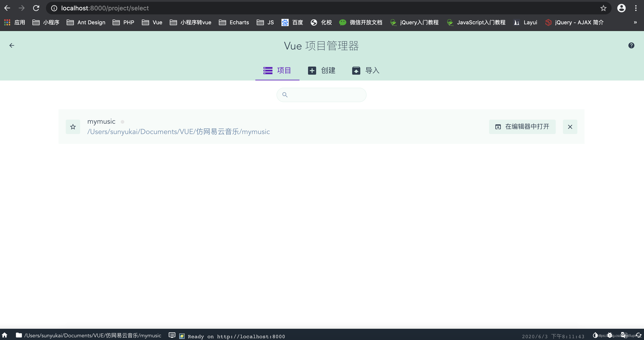Image resolution: width=644 pixels, height=340 pixels.
Task: Focus the project search field
Action: (x=325, y=95)
